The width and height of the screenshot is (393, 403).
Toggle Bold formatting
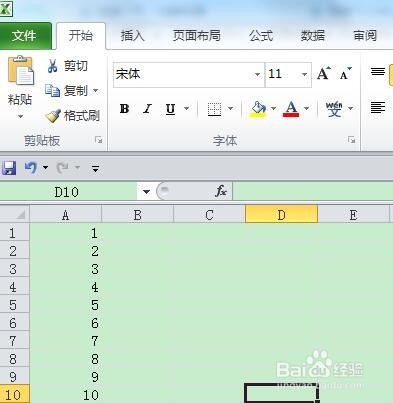124,109
